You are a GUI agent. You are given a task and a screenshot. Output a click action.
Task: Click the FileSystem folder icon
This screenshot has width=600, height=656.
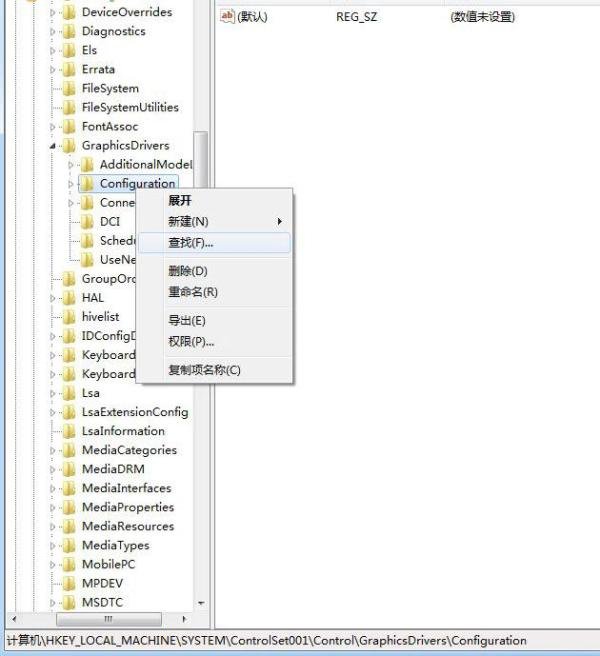tap(69, 89)
